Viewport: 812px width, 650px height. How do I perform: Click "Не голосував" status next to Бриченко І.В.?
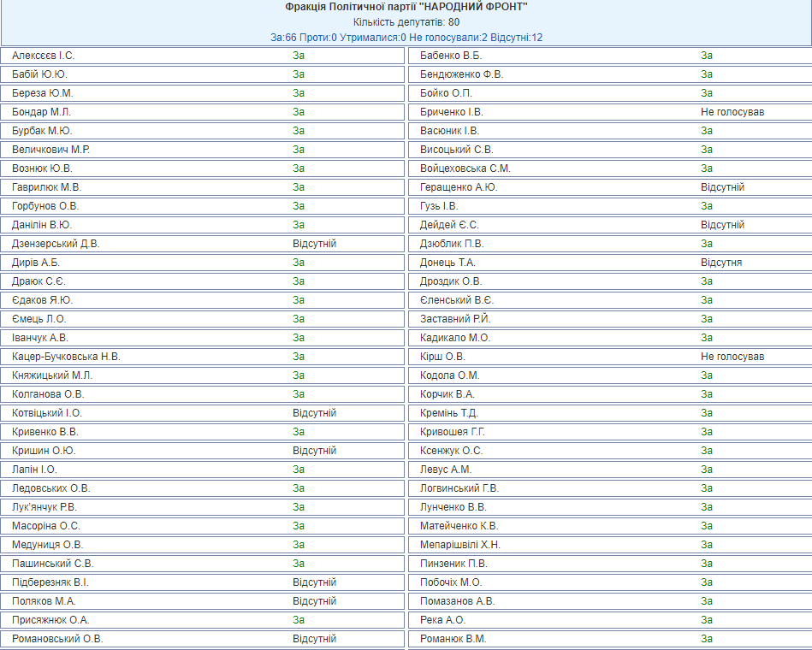732,112
